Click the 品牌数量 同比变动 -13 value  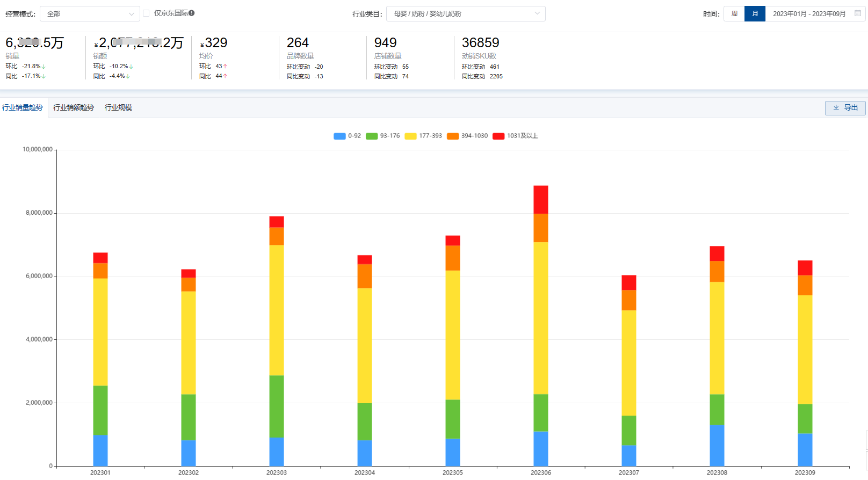tap(319, 76)
